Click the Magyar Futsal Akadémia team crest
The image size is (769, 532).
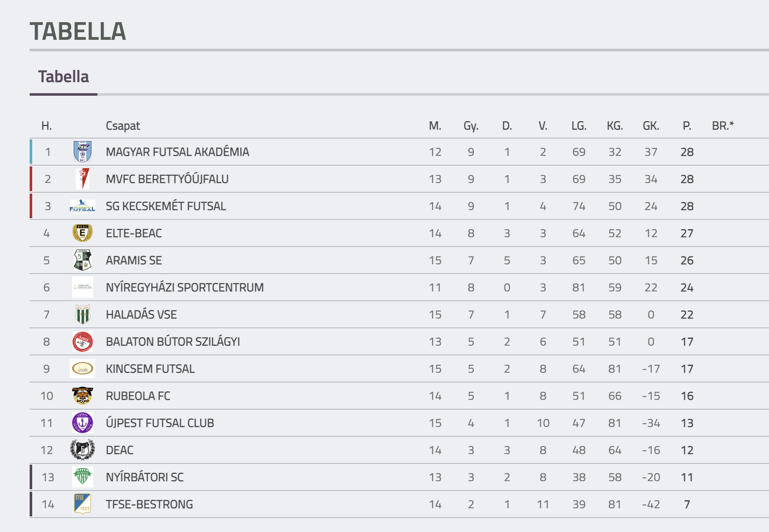(x=83, y=152)
